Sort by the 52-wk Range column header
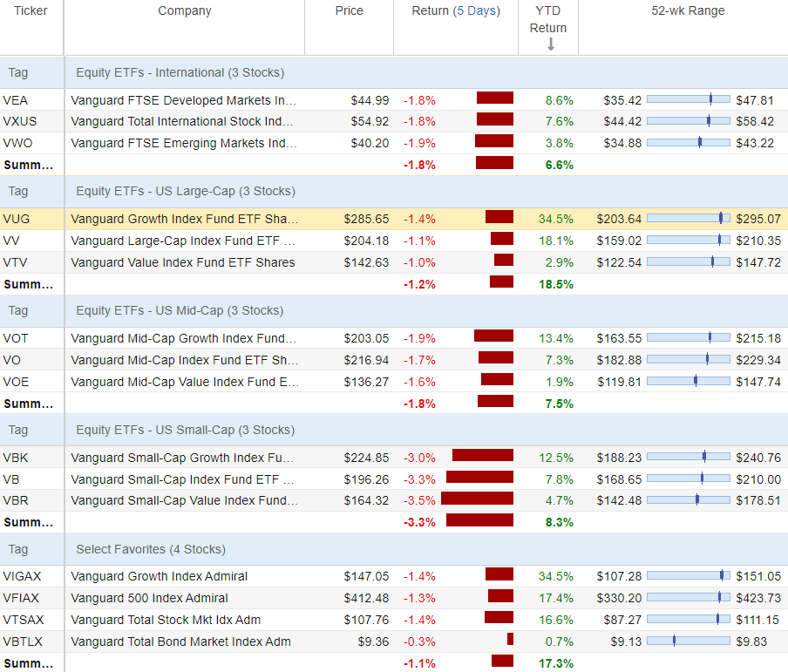788x672 pixels. pyautogui.click(x=688, y=10)
